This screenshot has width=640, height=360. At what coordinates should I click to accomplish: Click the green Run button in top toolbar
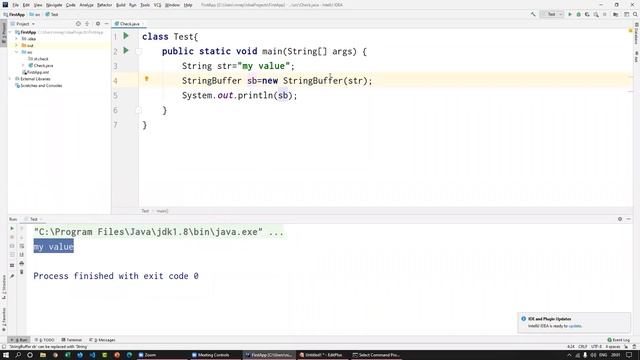(570, 14)
